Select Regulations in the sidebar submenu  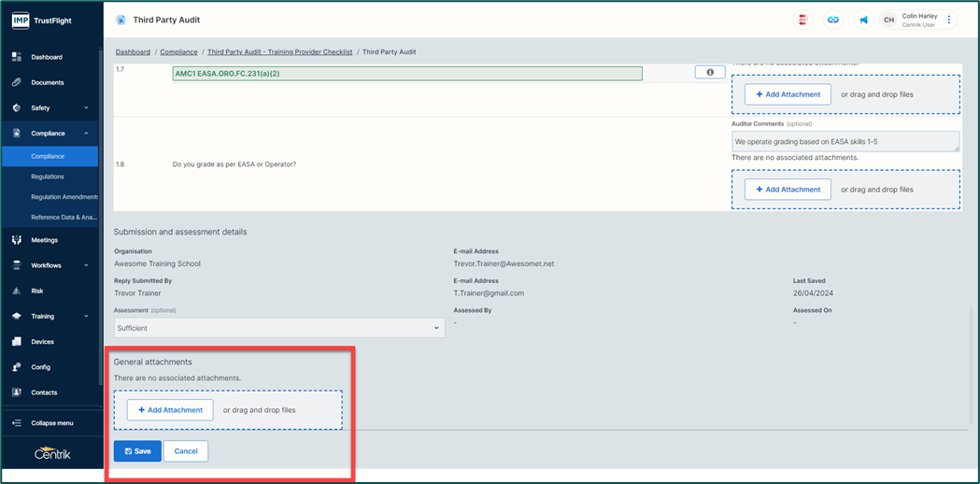48,177
